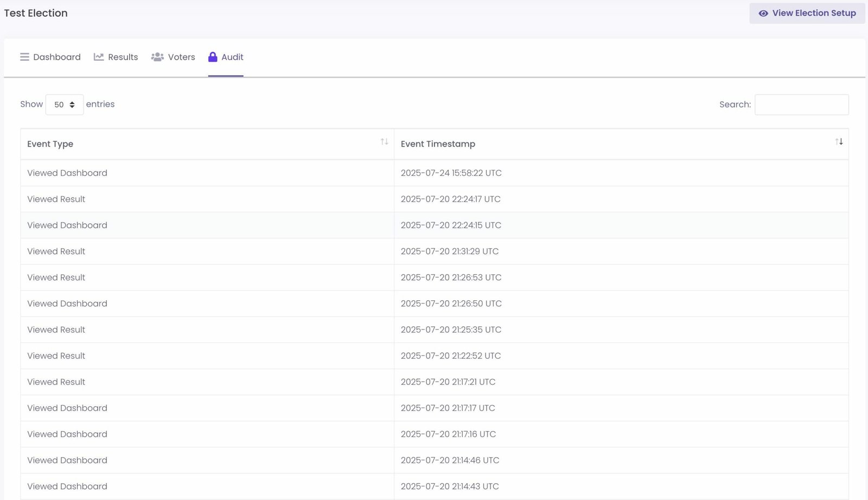Select timestamp 2025-07-20 21:22:52 UTC
This screenshot has width=868, height=500.
point(451,356)
